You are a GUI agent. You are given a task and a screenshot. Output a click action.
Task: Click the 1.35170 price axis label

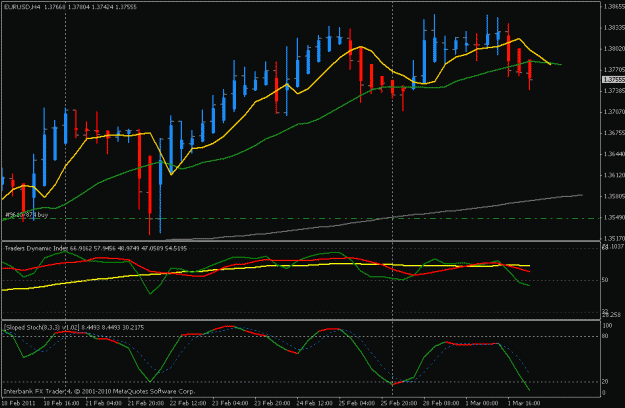[614, 238]
